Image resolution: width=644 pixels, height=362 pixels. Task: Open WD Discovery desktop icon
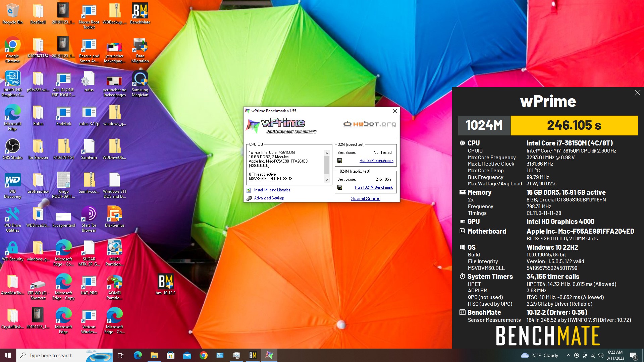click(12, 185)
